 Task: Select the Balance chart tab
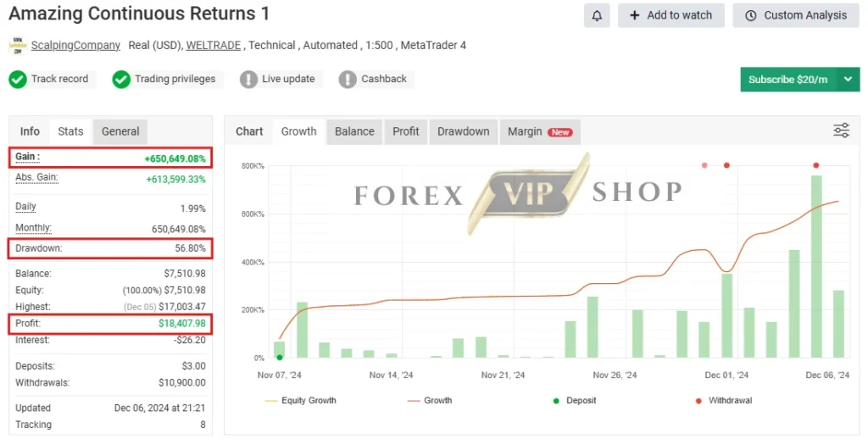(x=354, y=131)
